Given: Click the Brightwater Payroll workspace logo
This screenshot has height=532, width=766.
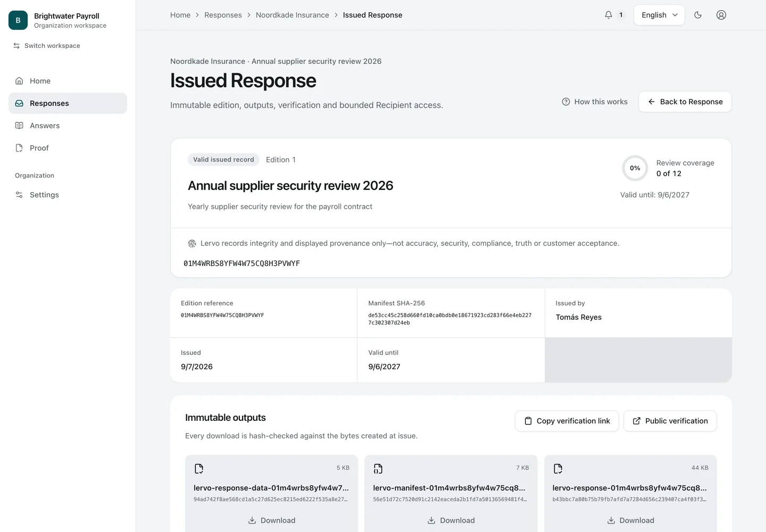Looking at the screenshot, I should point(18,20).
